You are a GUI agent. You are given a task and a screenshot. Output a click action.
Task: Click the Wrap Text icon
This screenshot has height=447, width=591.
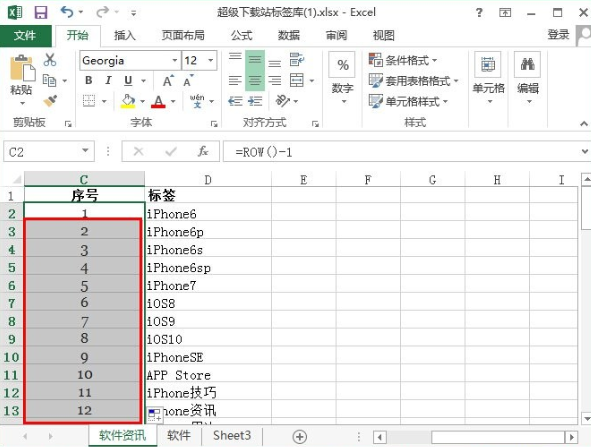(x=297, y=60)
